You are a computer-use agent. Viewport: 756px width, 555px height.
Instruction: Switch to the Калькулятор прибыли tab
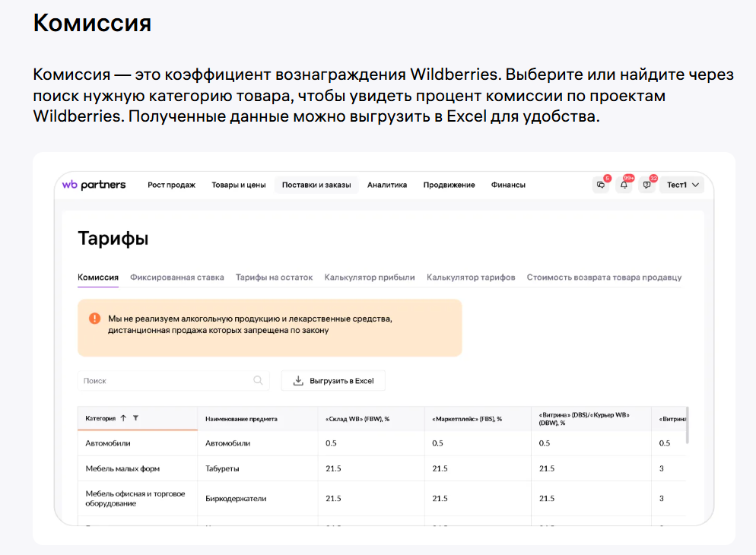[x=370, y=277]
